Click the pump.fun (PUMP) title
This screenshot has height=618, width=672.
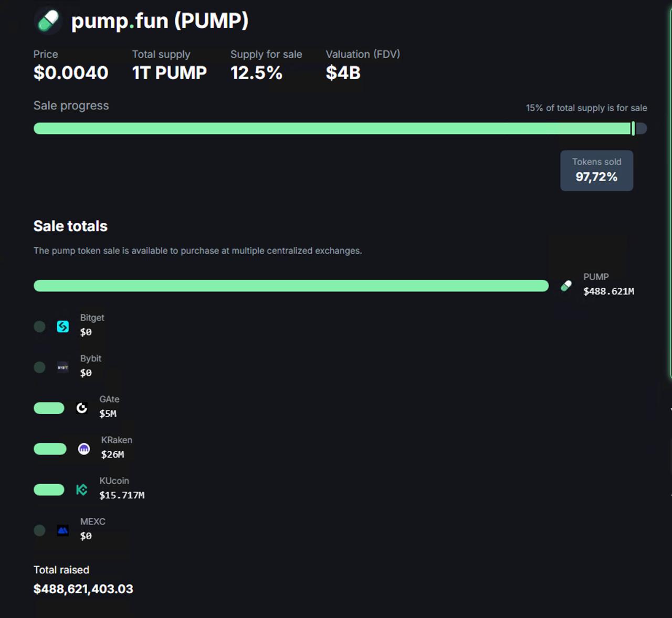pos(160,21)
